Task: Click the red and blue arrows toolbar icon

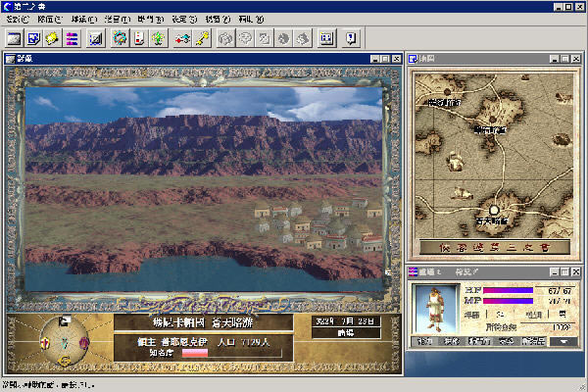Action: pos(182,39)
